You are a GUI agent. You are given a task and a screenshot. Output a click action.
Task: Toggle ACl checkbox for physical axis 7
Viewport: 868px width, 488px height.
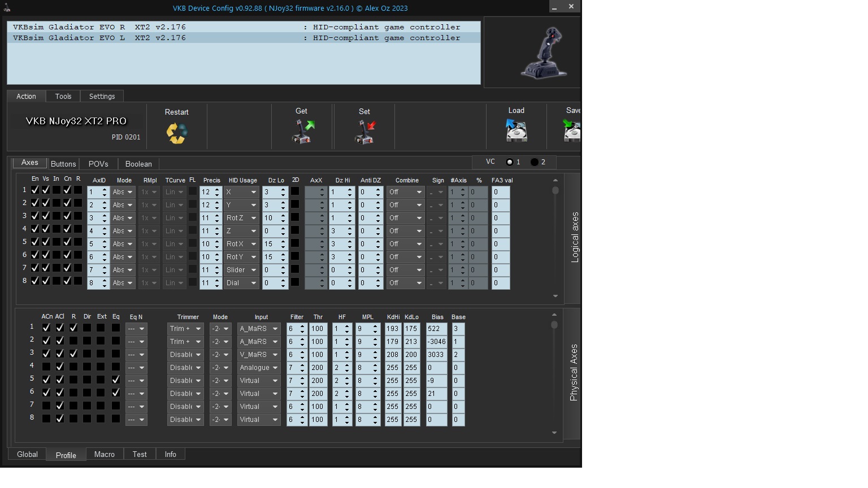60,406
